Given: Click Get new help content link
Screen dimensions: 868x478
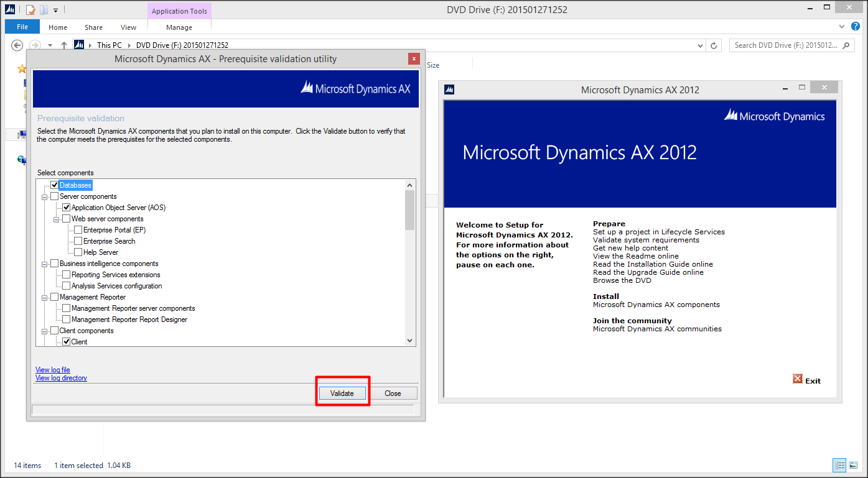Looking at the screenshot, I should pos(631,248).
